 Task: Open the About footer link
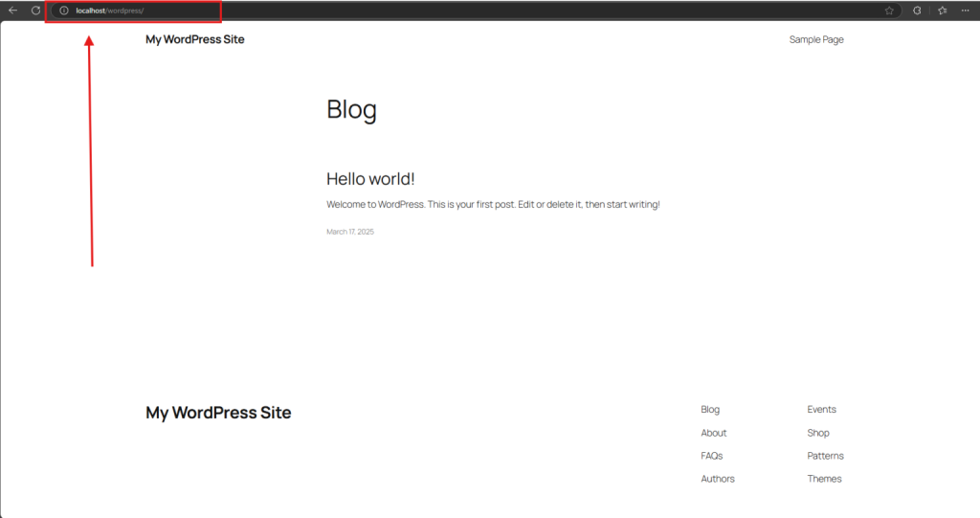click(x=713, y=433)
